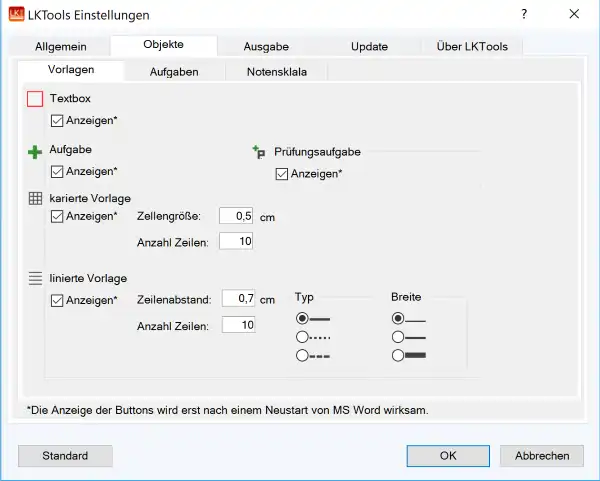600x481 pixels.
Task: Click the karierte Vorlage grid icon
Action: pyautogui.click(x=35, y=198)
